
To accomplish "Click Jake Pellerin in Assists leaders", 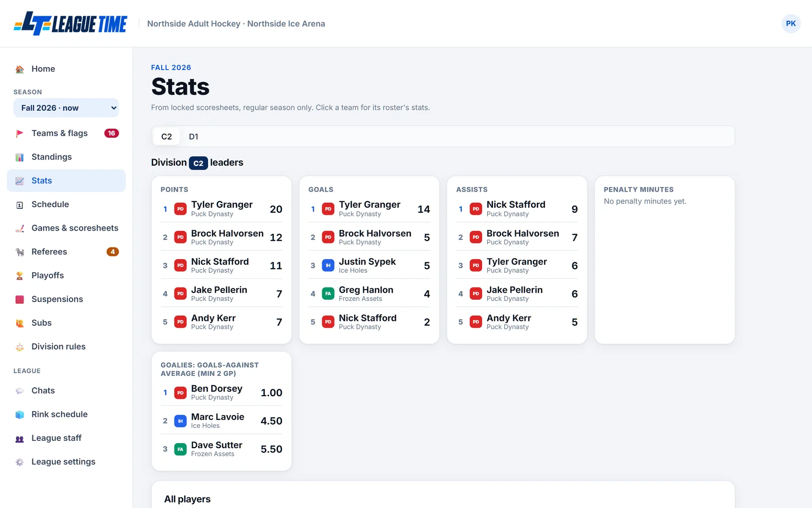I will tap(515, 290).
